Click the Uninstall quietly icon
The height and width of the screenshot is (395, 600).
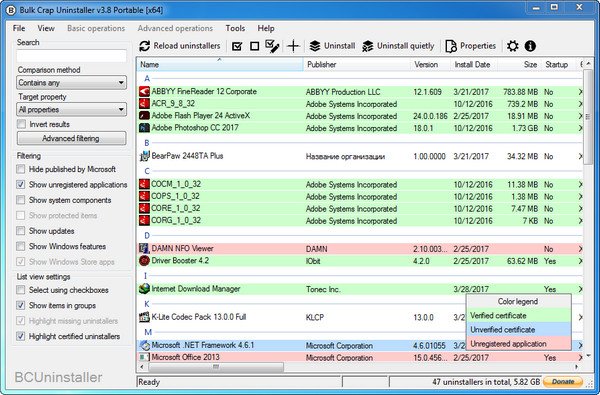367,46
